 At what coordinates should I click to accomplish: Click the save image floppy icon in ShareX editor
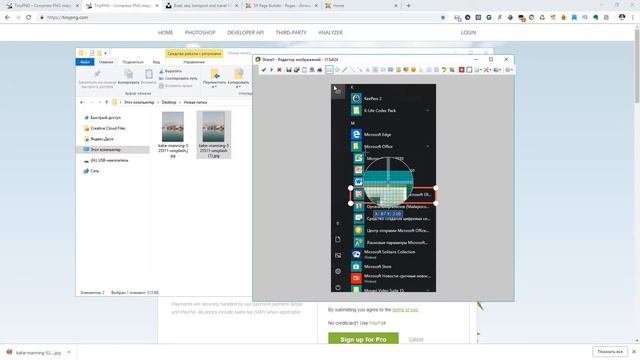pyautogui.click(x=289, y=70)
